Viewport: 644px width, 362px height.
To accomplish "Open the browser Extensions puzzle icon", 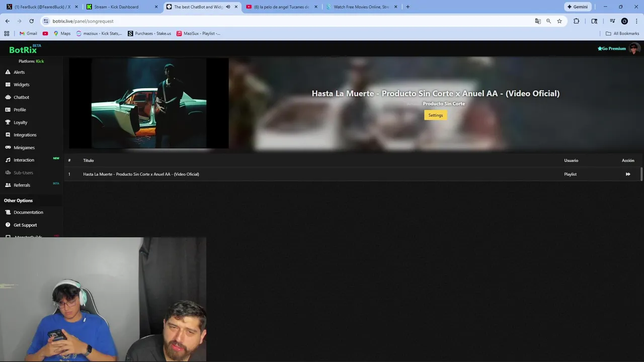I will click(576, 21).
